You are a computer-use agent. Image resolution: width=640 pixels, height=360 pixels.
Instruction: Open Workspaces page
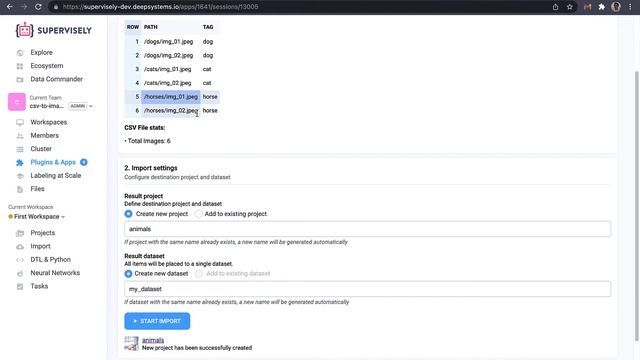pyautogui.click(x=49, y=122)
